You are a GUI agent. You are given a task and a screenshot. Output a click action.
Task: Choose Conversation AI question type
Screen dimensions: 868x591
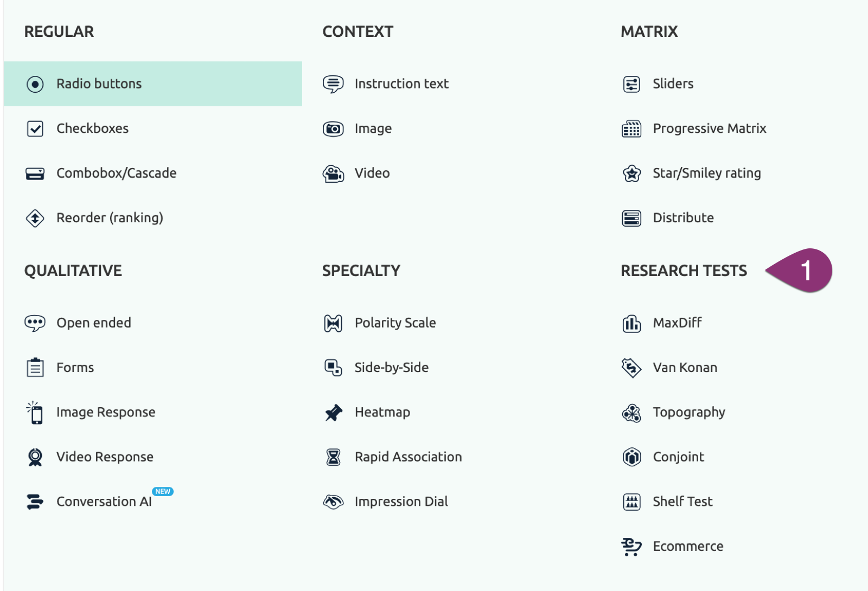click(x=104, y=502)
